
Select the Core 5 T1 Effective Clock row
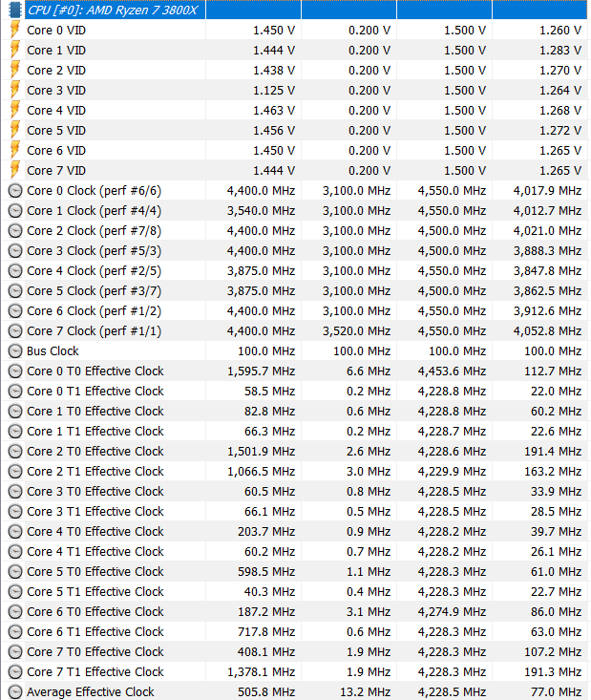95,591
